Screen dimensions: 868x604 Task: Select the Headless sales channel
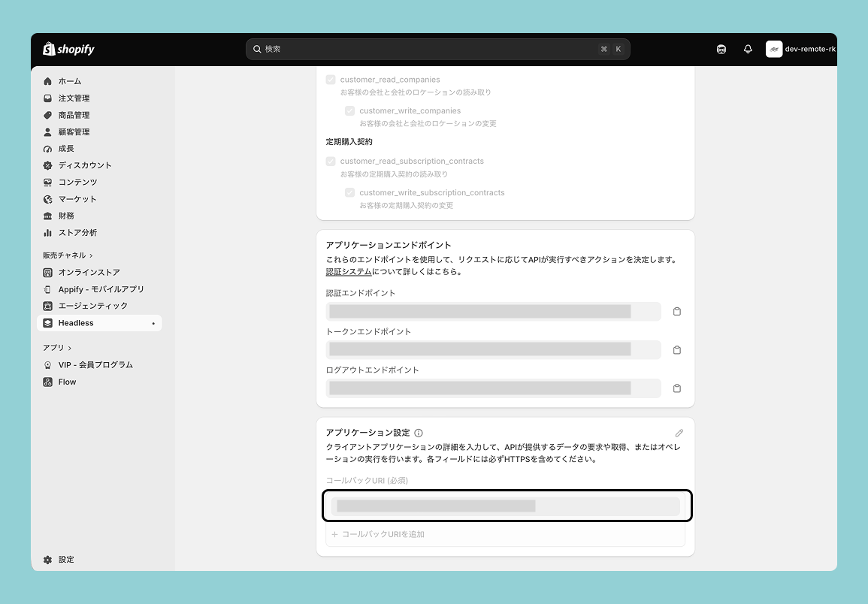pos(99,323)
